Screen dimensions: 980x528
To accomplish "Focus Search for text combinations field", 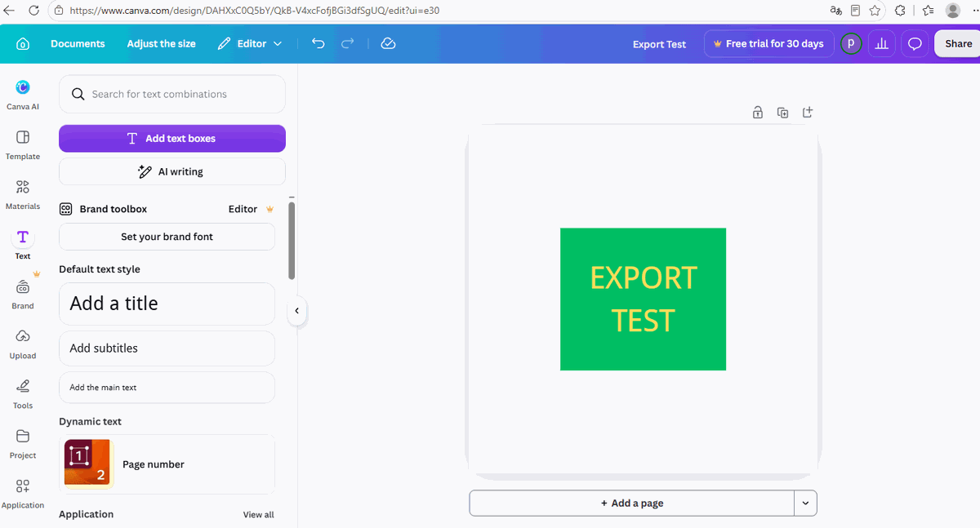I will [172, 94].
